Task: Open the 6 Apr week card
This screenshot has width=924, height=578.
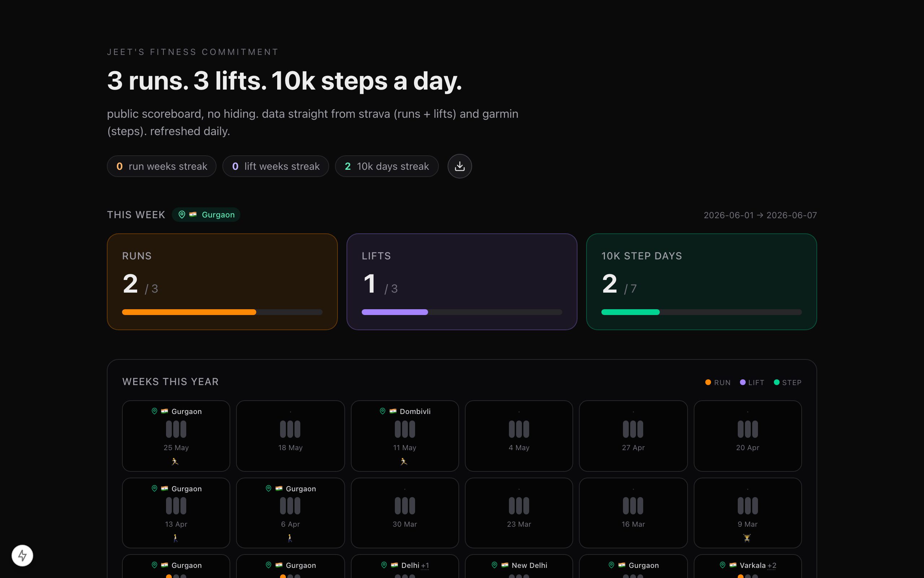Action: click(x=290, y=513)
